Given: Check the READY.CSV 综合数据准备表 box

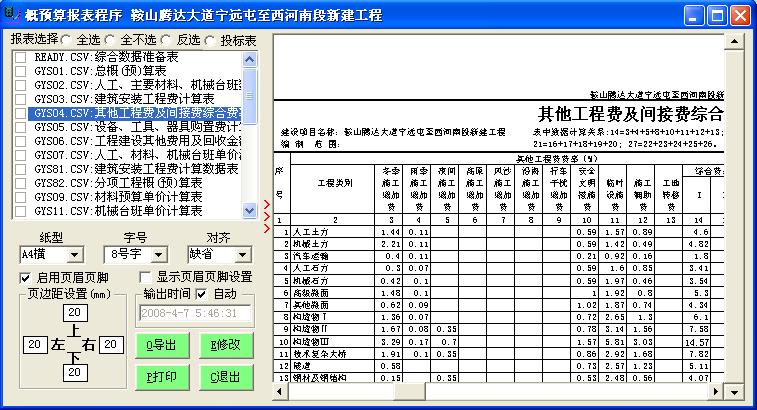Looking at the screenshot, I should point(20,57).
